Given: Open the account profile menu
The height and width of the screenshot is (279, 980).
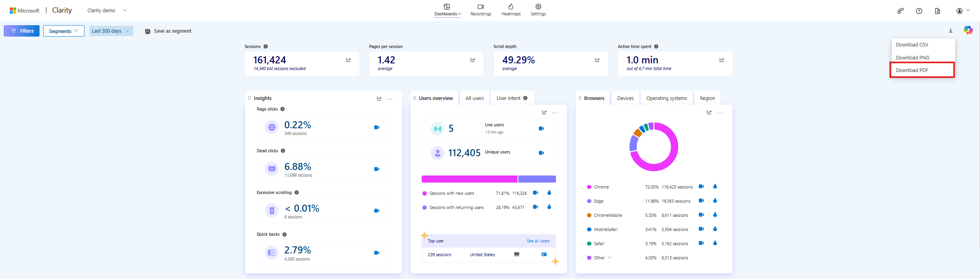Looking at the screenshot, I should [963, 11].
